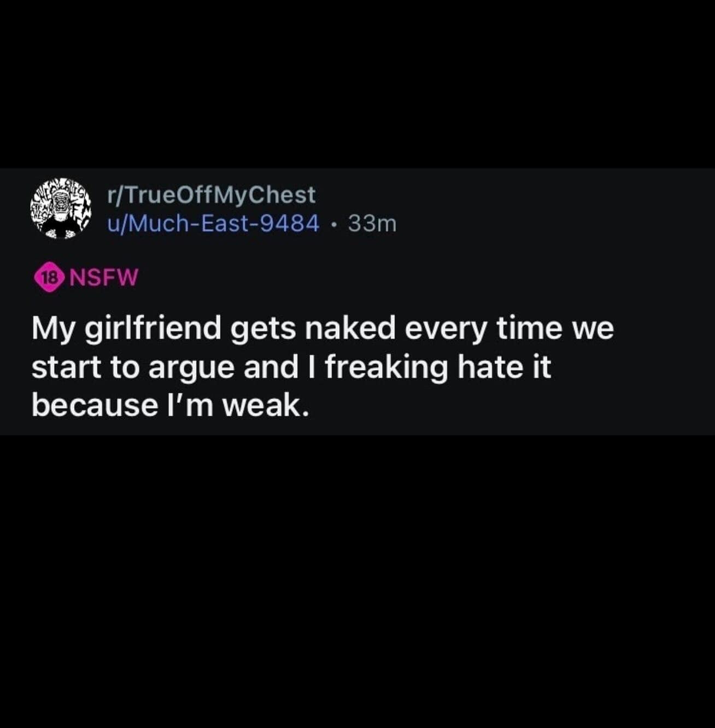
Task: Open the r/TrueOffMyChest subreddit link
Action: click(x=212, y=195)
